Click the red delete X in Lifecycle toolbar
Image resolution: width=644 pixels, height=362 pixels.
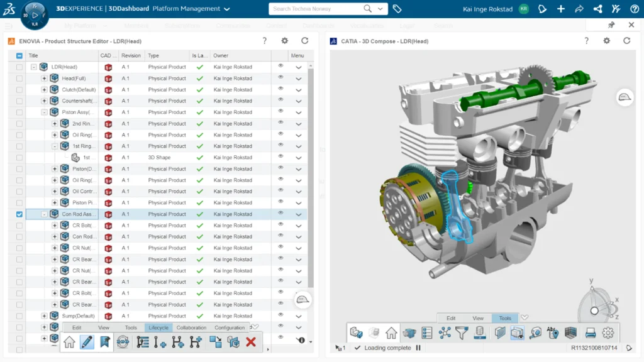coord(251,342)
